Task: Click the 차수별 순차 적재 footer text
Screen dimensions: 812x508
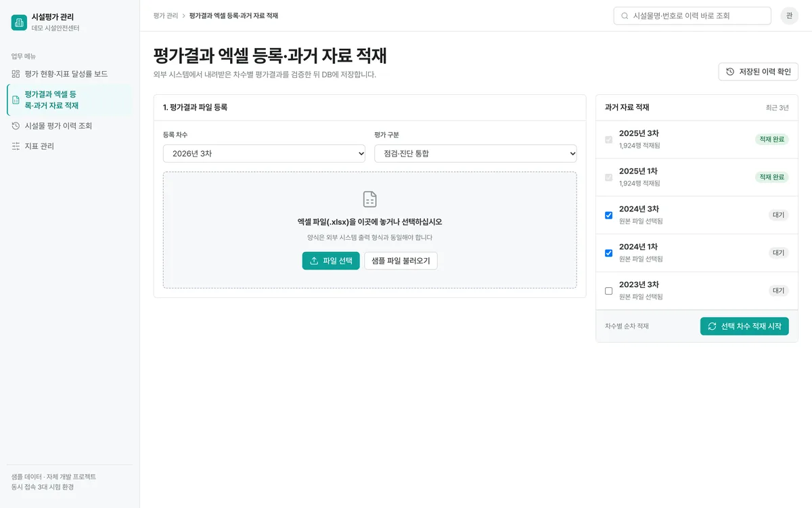Action: pos(627,326)
